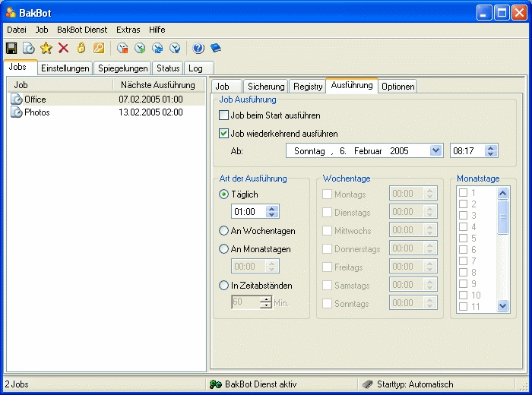Click the Photos job clock icon
Viewport: 532px width, 395px height.
(17, 112)
